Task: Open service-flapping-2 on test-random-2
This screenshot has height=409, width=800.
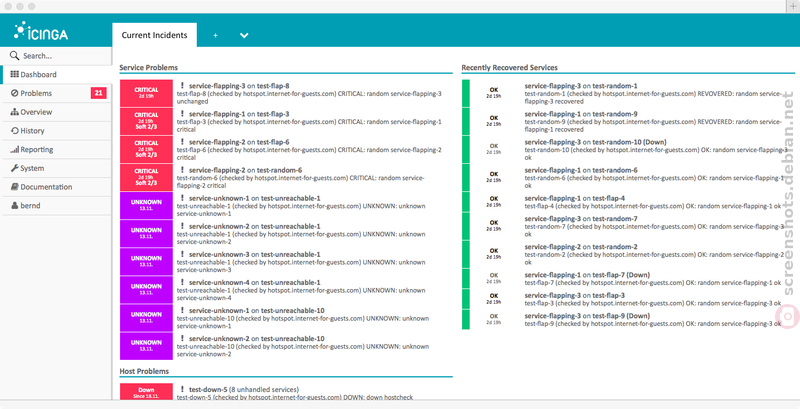Action: (581, 246)
